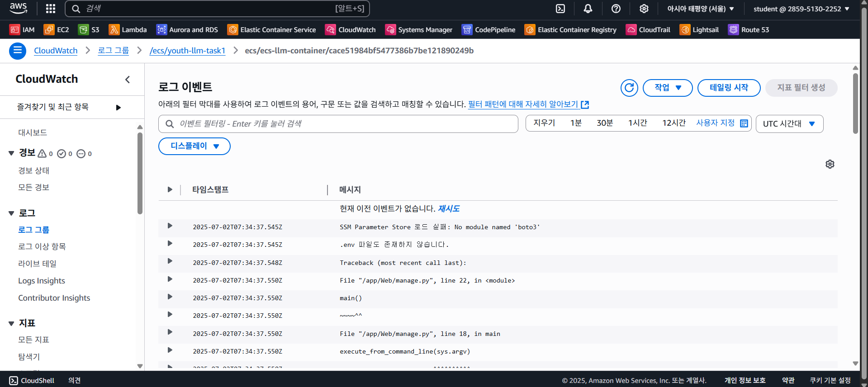This screenshot has width=868, height=387.
Task: Collapse the 경보 sidebar section
Action: pos(11,153)
